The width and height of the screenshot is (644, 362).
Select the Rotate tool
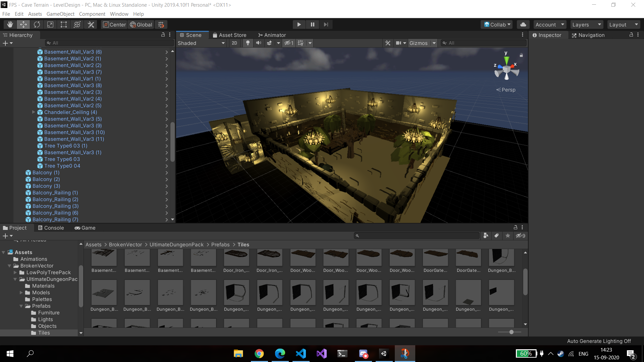[x=37, y=24]
